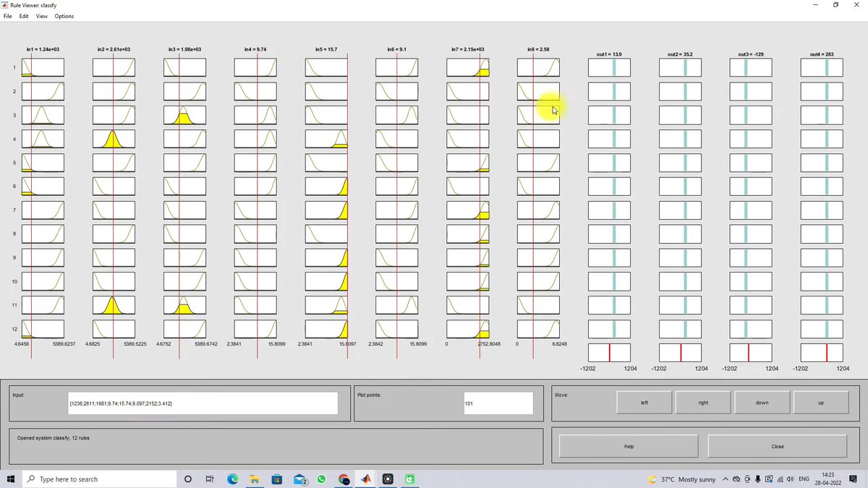Click the aggregated out4 result plot

click(822, 353)
